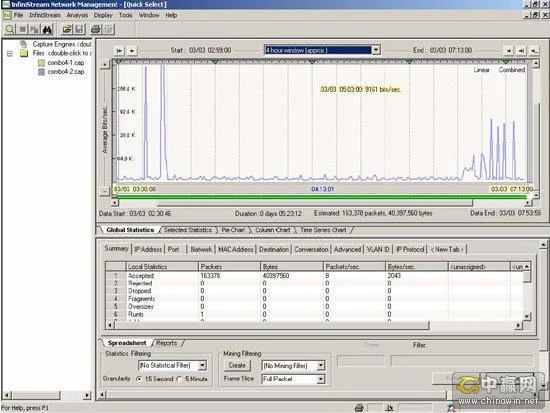Click the plus button at the chart's top-left
The height and width of the screenshot is (413, 550).
(105, 65)
